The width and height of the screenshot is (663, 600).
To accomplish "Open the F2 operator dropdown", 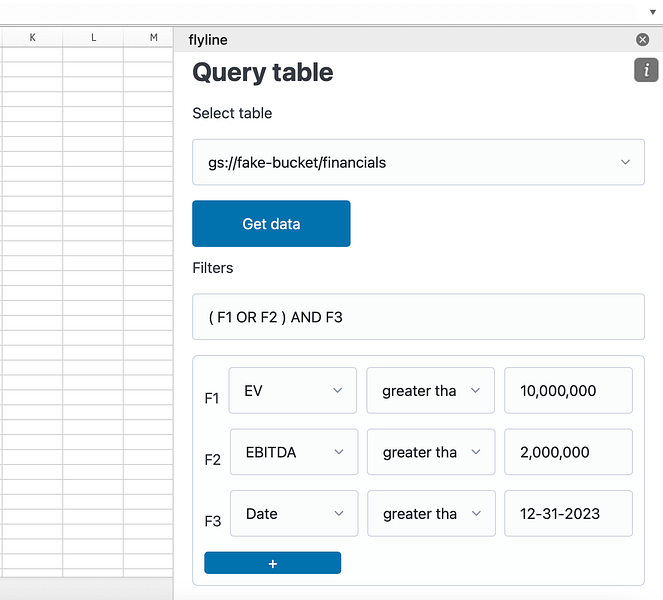I will (x=430, y=452).
